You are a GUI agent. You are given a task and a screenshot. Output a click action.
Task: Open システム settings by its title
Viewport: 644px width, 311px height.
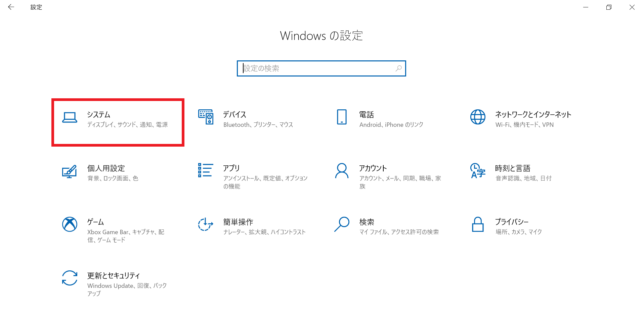[98, 115]
